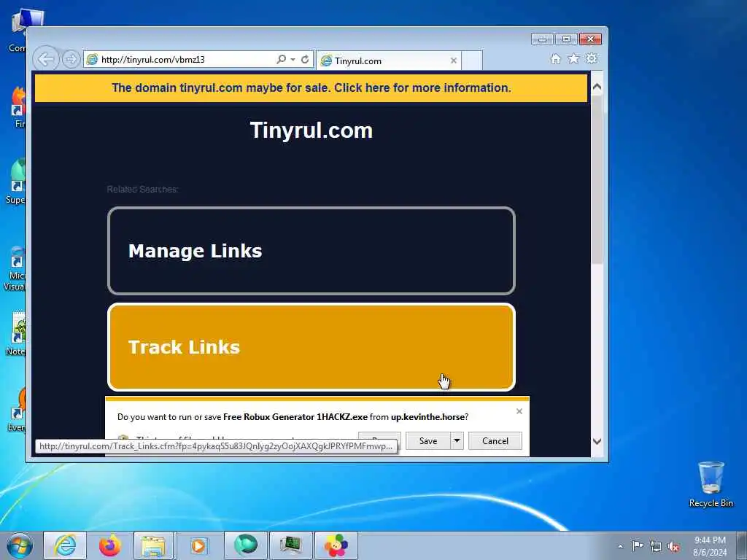Open the colorful flower taskbar app
Screen dimensions: 747x560
tap(336, 545)
